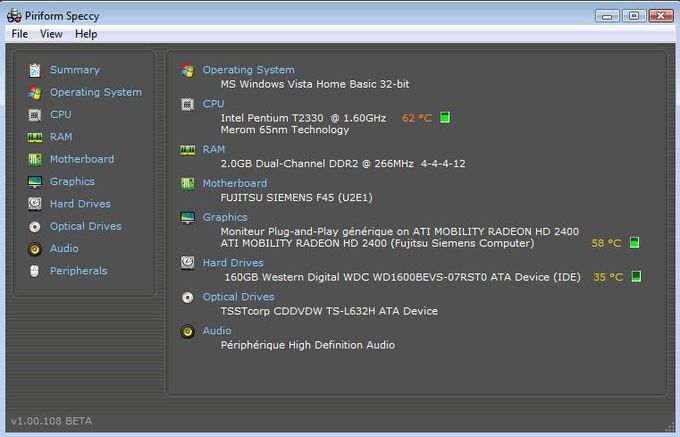
Task: Click the Hard Drives disk icon in sidebar
Action: pyautogui.click(x=35, y=204)
